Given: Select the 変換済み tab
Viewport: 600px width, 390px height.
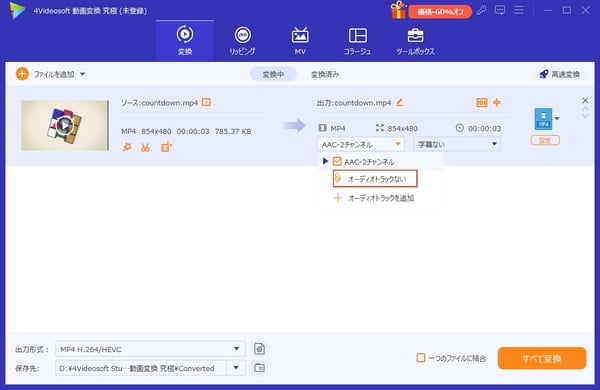Looking at the screenshot, I should 325,74.
